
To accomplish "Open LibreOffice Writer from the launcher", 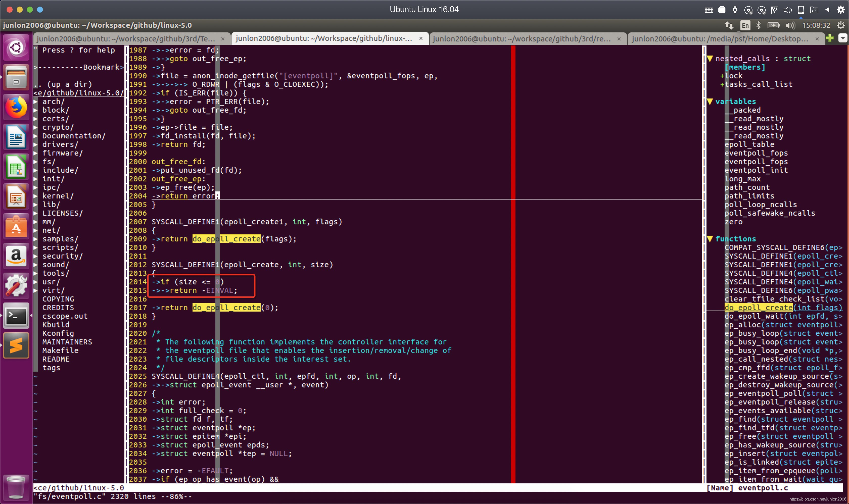I will (16, 137).
